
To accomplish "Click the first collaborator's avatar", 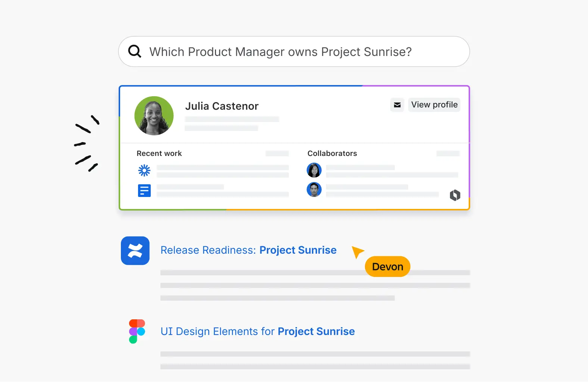I will (314, 170).
